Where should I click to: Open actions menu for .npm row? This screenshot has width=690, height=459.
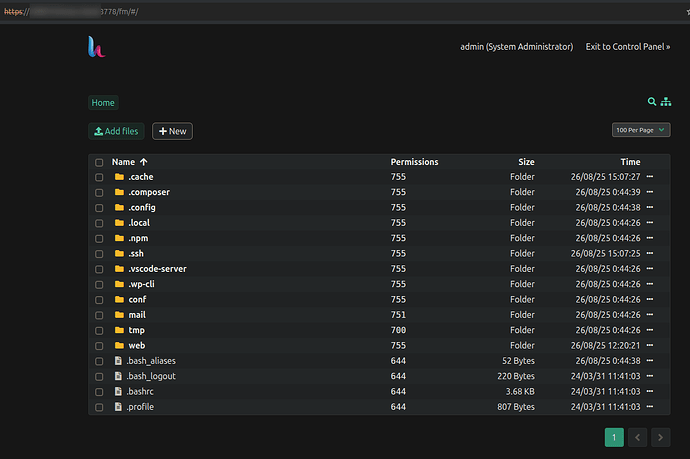pyautogui.click(x=650, y=238)
